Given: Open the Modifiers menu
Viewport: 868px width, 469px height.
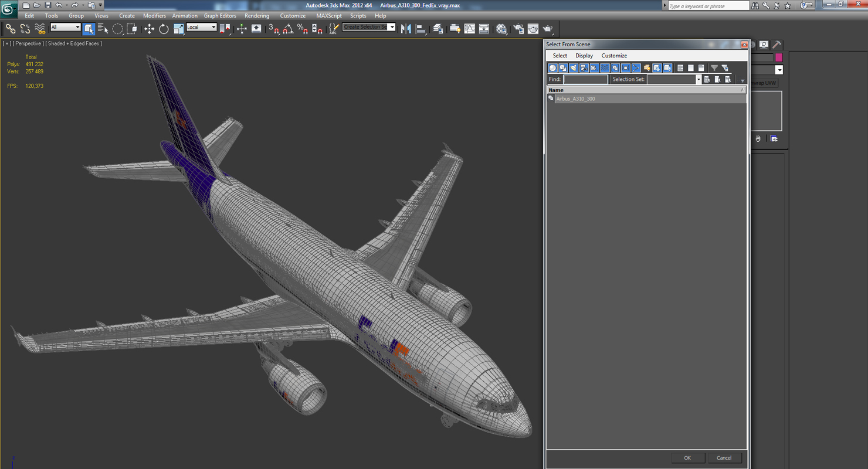Looking at the screenshot, I should coord(154,16).
